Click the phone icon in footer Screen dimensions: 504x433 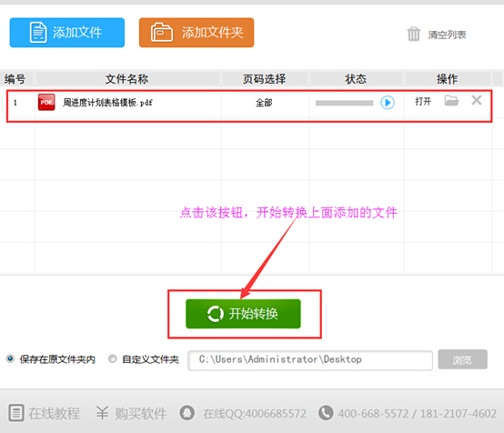coord(326,413)
